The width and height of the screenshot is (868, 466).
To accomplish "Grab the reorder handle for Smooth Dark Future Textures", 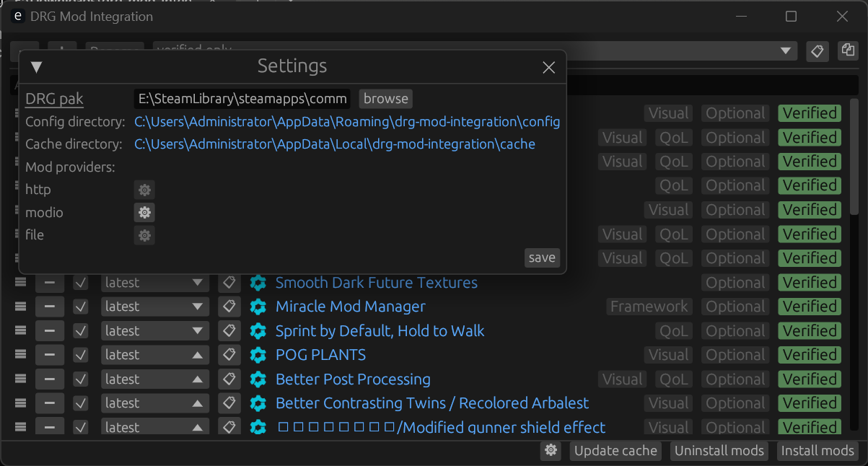I will click(20, 283).
